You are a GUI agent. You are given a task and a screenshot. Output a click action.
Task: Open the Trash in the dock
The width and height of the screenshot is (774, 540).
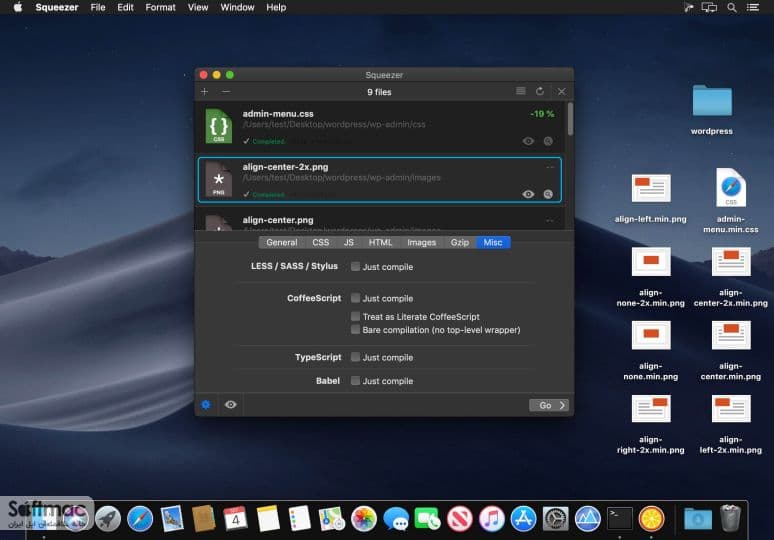coord(730,518)
